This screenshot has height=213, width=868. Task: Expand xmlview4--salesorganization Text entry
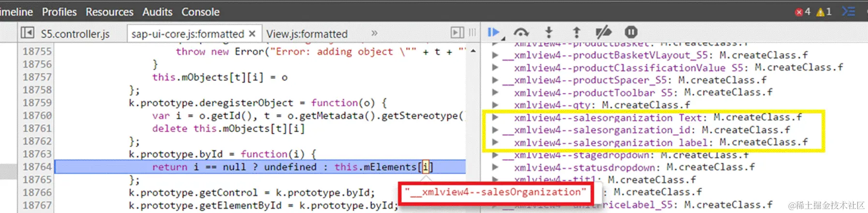click(x=495, y=117)
